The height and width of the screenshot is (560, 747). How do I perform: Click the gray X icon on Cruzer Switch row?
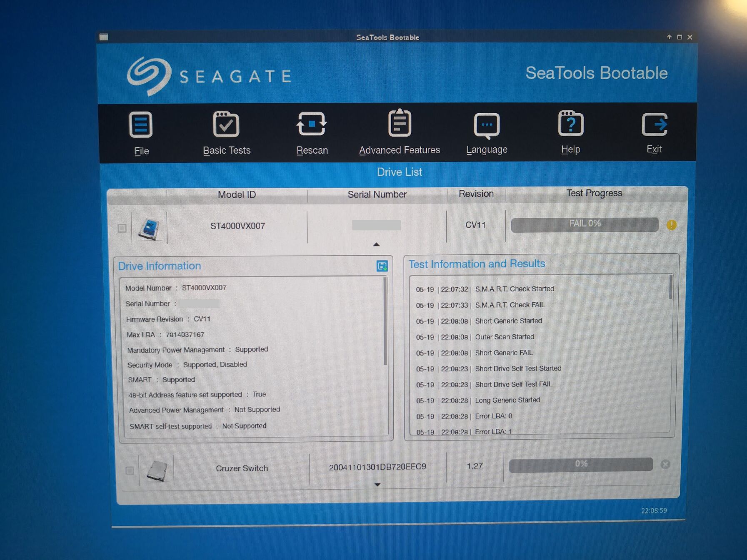665,464
